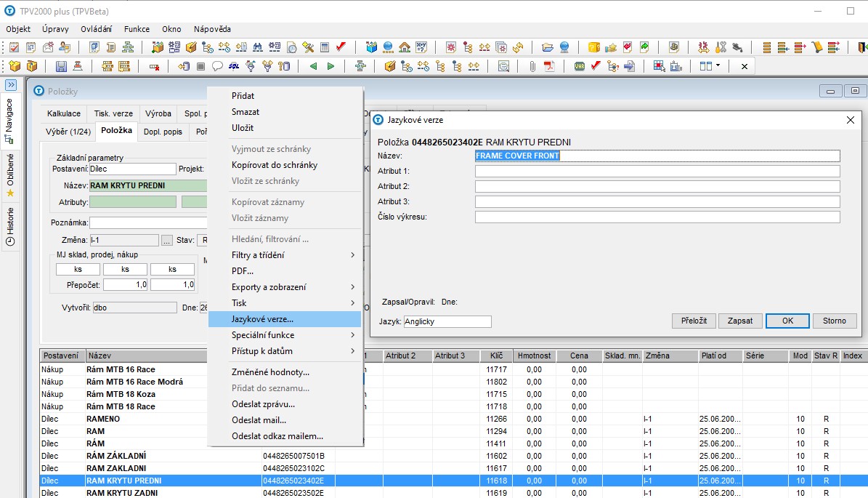Click the factory icon in second toolbar
The height and width of the screenshot is (498, 868).
point(676,66)
